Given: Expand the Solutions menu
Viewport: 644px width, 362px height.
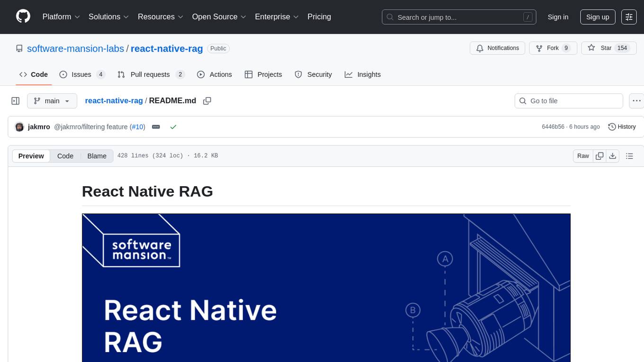Looking at the screenshot, I should click(108, 17).
